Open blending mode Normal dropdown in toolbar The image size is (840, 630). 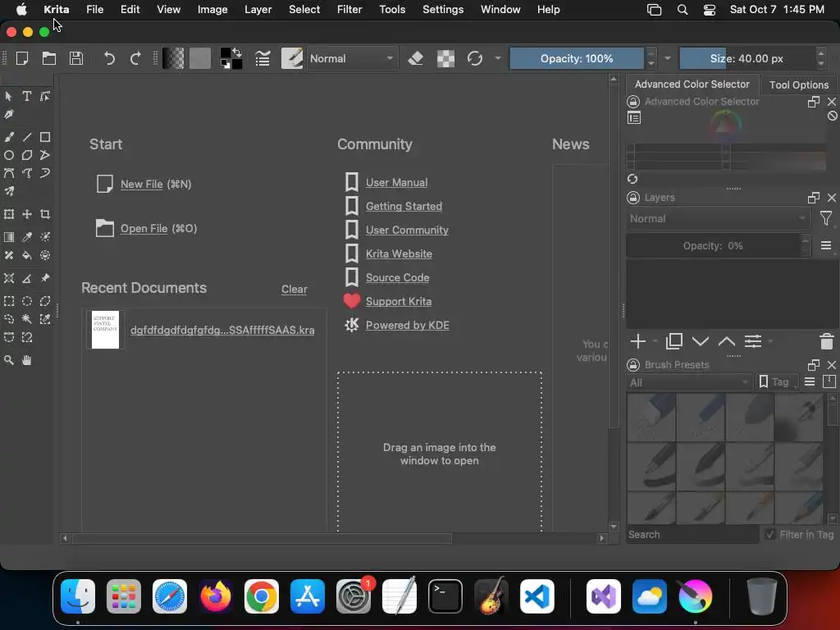pos(352,58)
